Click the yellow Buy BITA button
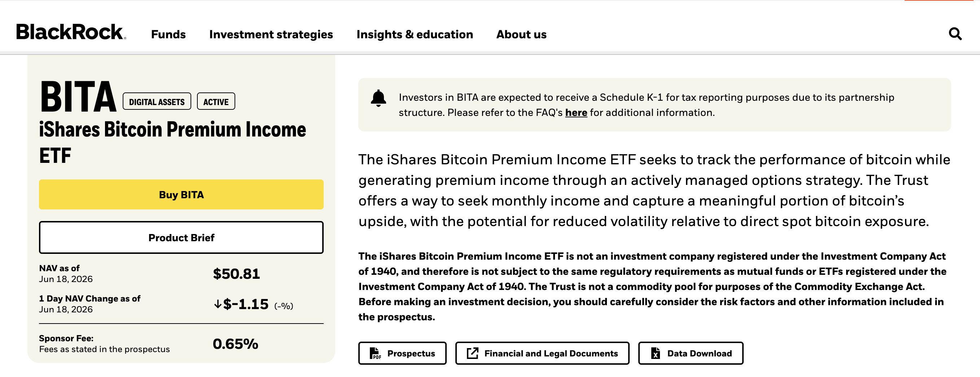Screen dimensions: 980x377 point(181,195)
